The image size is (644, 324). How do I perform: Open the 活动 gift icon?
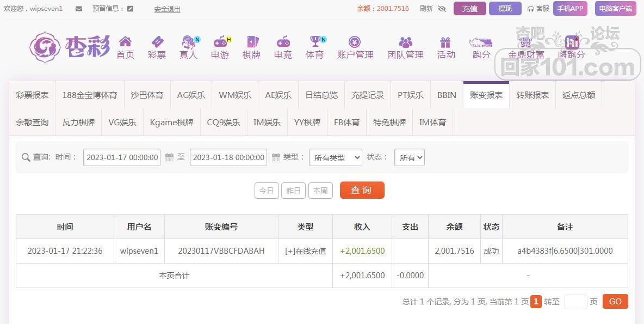click(445, 42)
